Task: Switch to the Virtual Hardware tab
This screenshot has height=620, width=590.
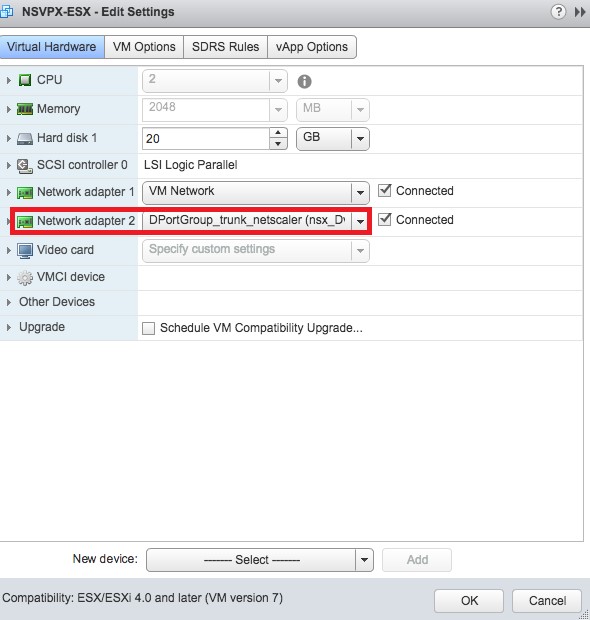Action: [x=52, y=47]
